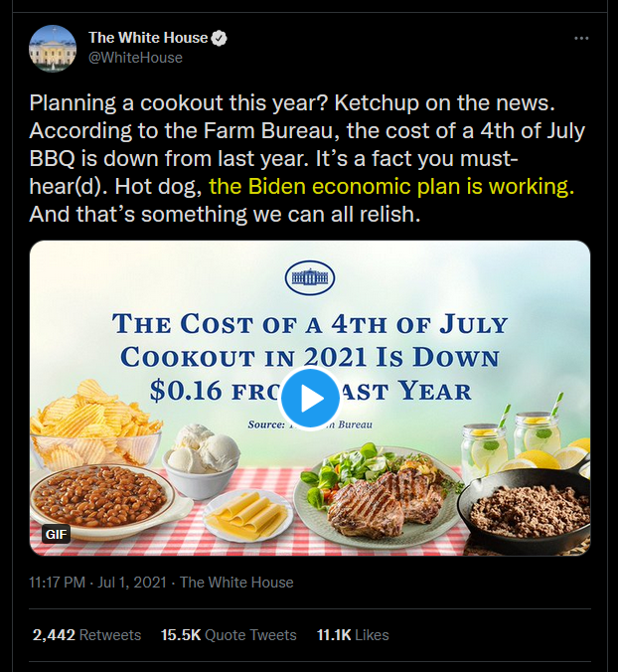
Task: Open The White House display name link
Action: [x=148, y=38]
